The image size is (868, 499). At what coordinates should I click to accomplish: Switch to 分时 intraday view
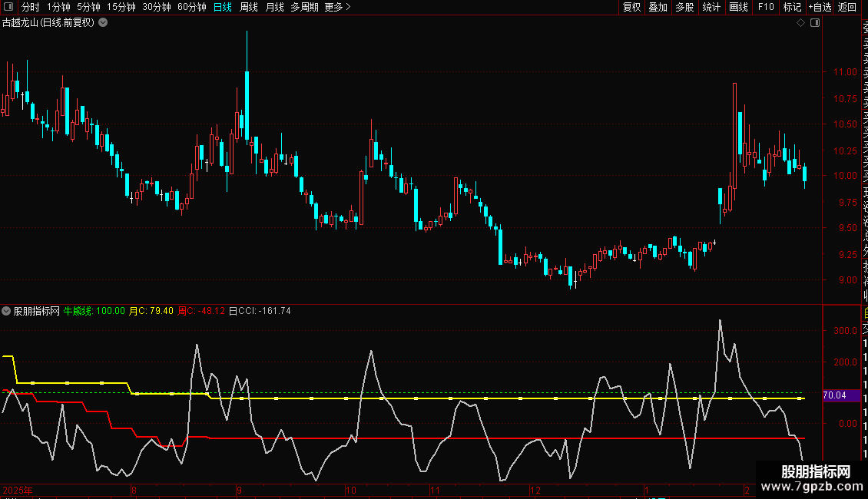pyautogui.click(x=31, y=7)
